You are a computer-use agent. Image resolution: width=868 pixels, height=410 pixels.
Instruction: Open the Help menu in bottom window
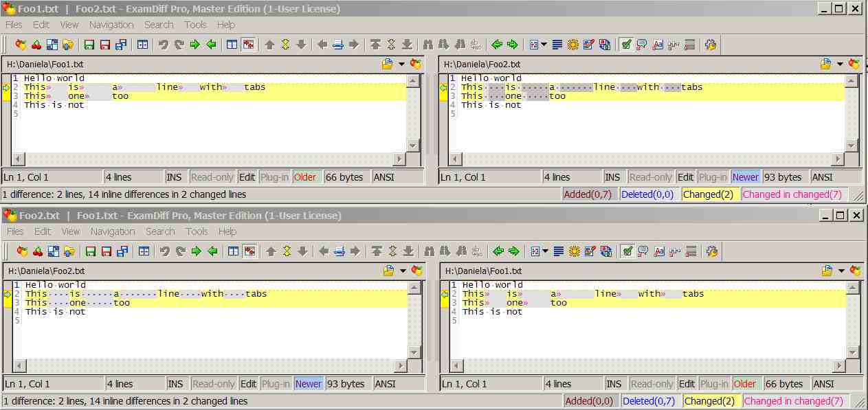[x=227, y=231]
